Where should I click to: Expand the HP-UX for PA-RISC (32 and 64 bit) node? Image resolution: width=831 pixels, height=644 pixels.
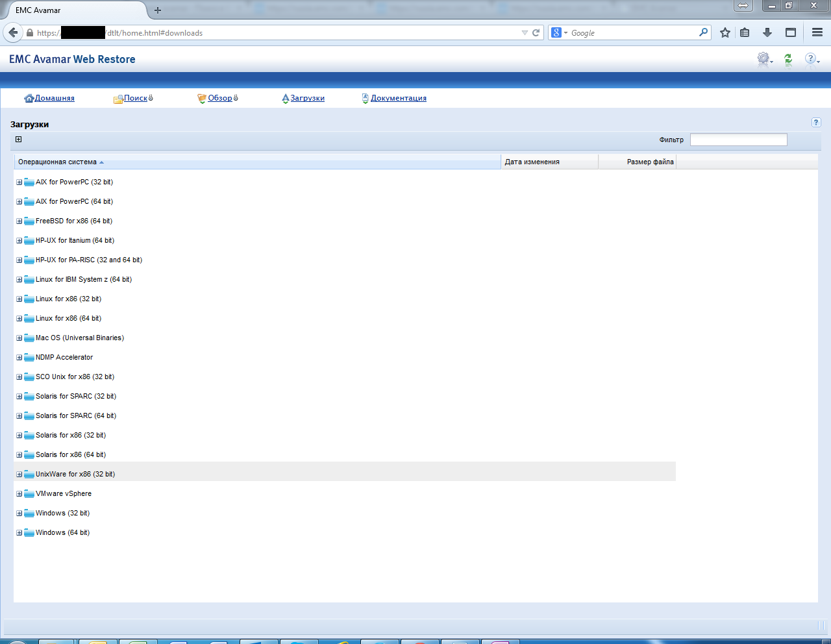19,260
